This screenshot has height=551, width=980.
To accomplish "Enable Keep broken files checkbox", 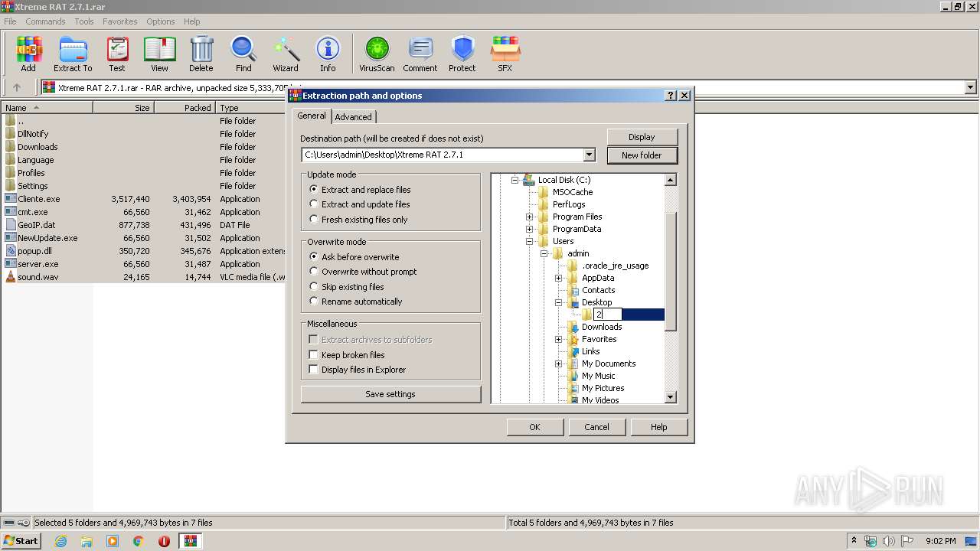I will coord(313,355).
